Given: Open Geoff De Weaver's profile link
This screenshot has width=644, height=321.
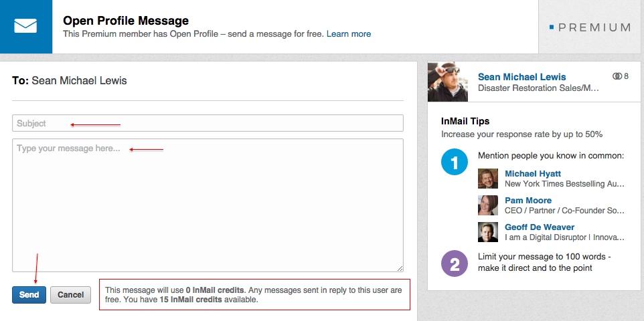Looking at the screenshot, I should coord(540,227).
